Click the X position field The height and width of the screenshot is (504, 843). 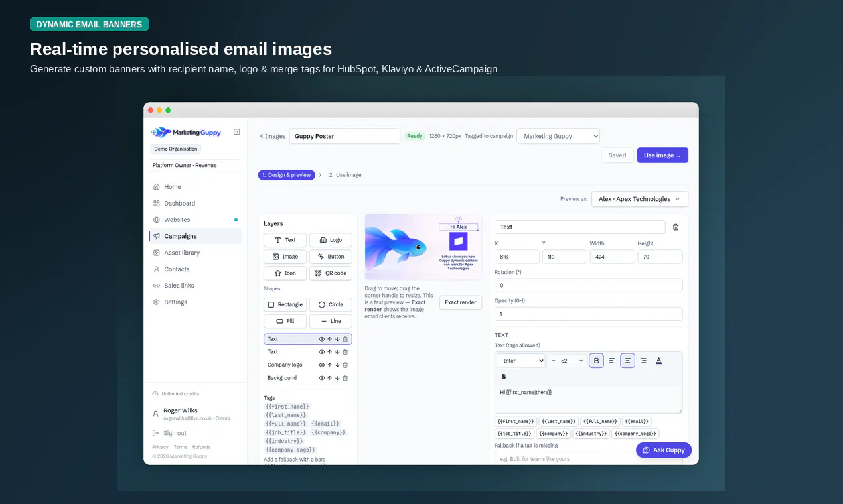(517, 257)
